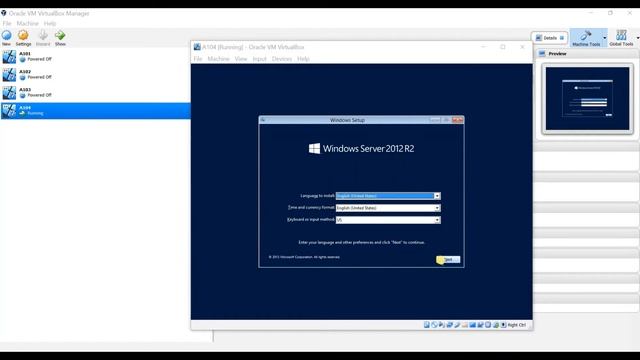The height and width of the screenshot is (360, 640).
Task: Click mouse integration icon in VM status bar
Action: (496, 325)
